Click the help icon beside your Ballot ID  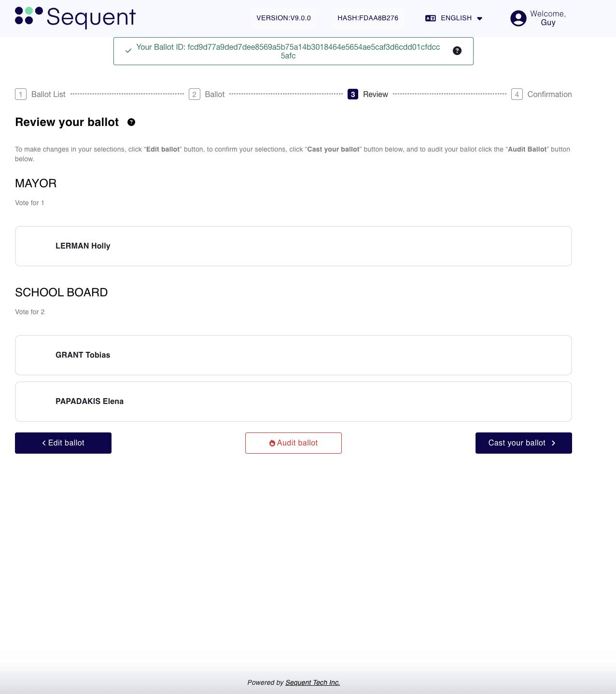pyautogui.click(x=457, y=50)
